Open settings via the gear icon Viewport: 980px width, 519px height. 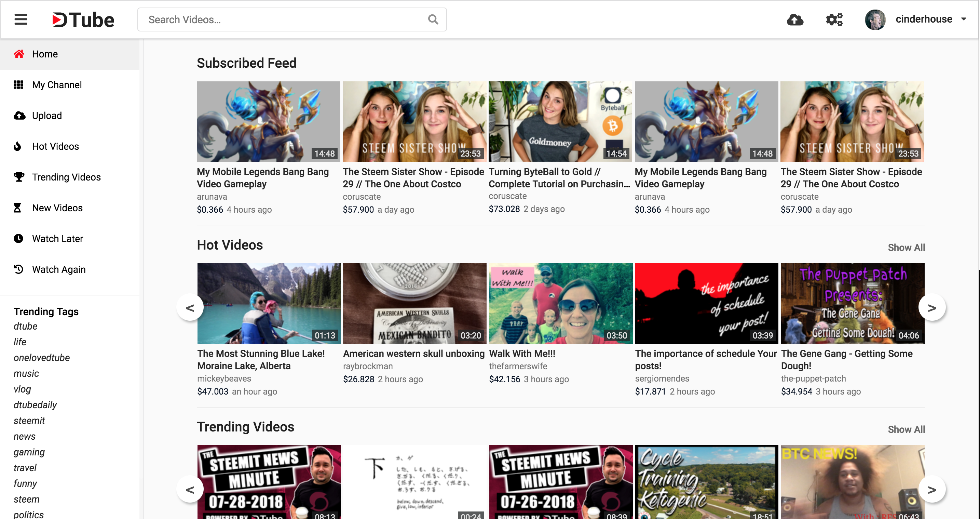[x=834, y=19]
